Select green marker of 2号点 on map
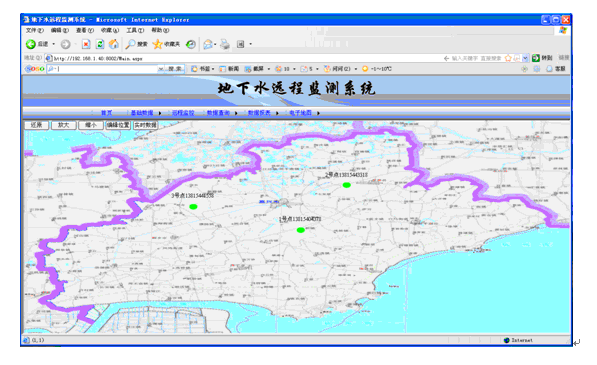The width and height of the screenshot is (597, 365). click(346, 185)
